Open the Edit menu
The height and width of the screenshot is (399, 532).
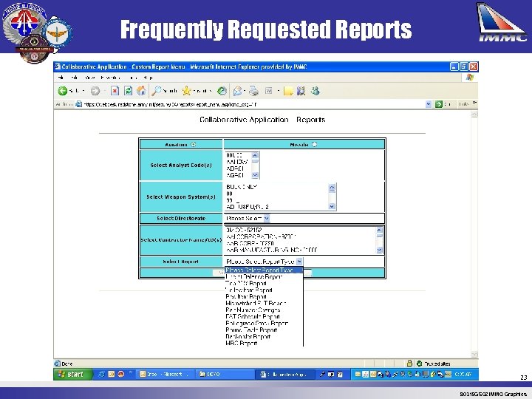pyautogui.click(x=73, y=78)
